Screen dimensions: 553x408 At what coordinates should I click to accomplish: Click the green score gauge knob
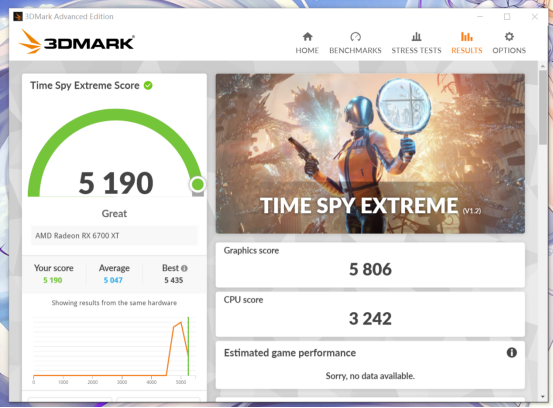click(198, 184)
